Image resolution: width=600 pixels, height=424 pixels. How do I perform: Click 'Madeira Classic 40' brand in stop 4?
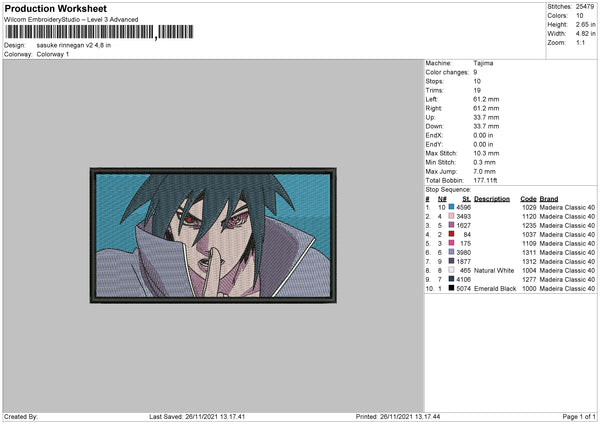(567, 235)
